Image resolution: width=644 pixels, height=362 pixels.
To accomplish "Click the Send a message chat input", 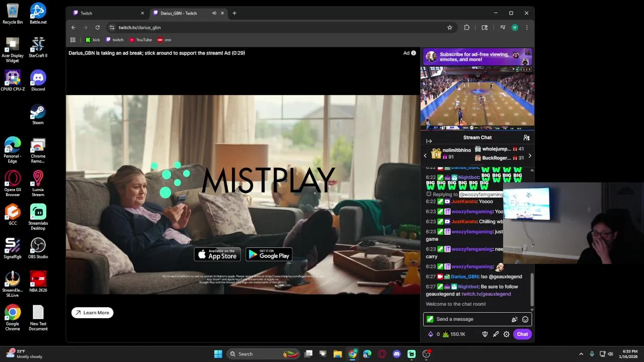I will pyautogui.click(x=477, y=319).
